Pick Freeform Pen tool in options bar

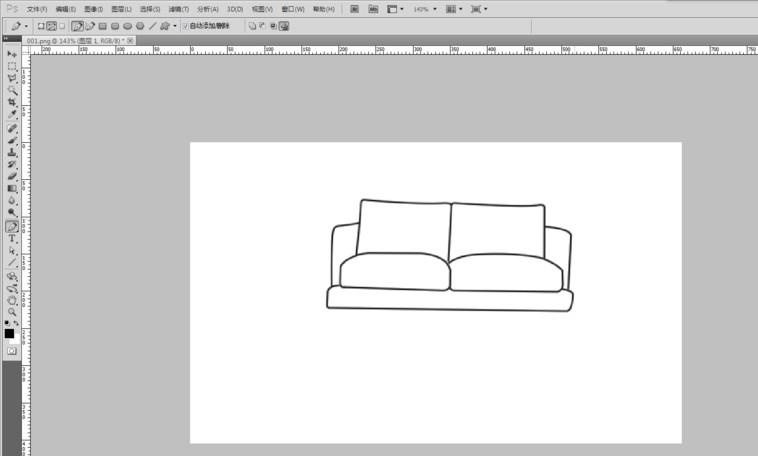[90, 26]
